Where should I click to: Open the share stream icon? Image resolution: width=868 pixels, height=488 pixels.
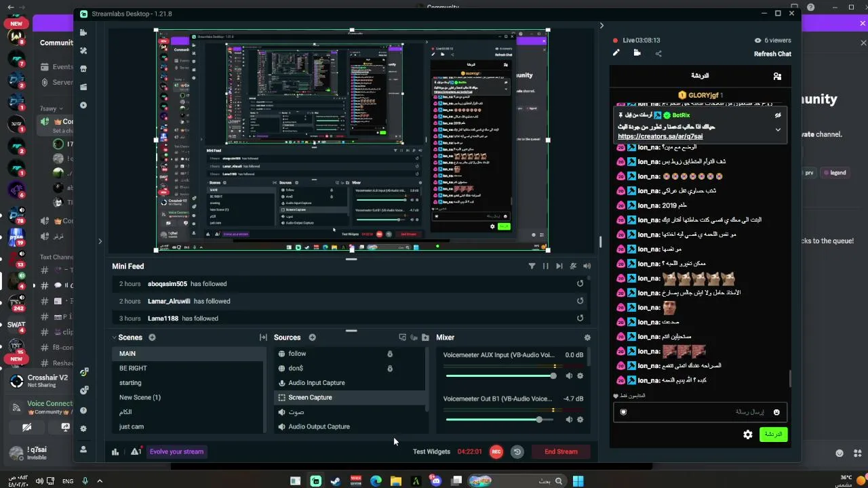point(658,54)
